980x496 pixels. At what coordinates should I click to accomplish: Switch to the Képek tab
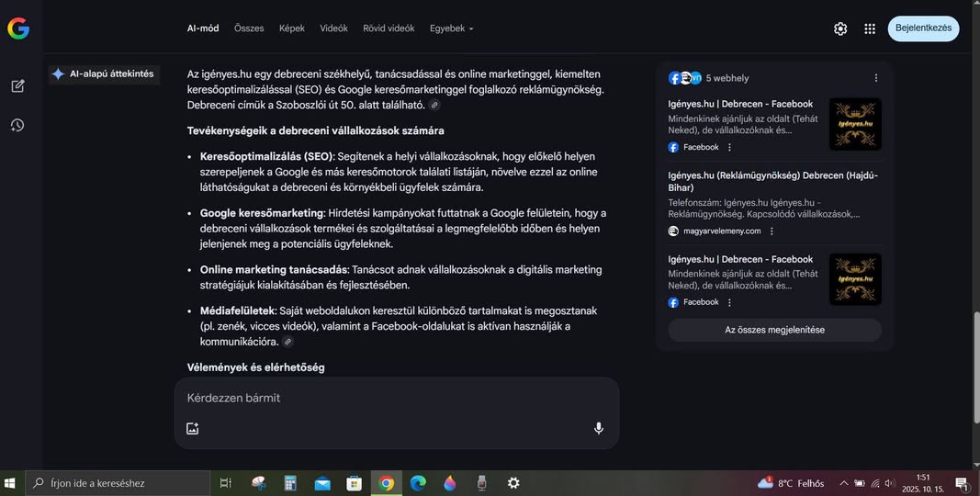point(291,28)
